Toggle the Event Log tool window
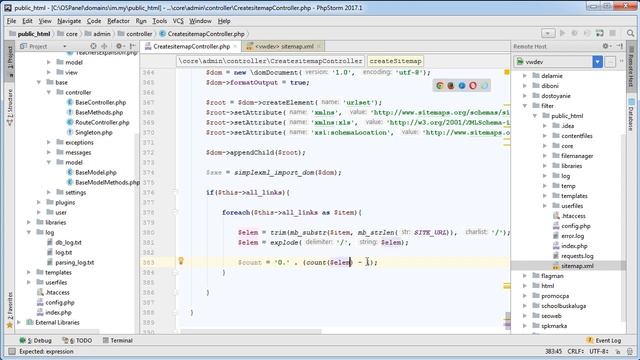Screen dimensions: 640x360 click(604, 340)
